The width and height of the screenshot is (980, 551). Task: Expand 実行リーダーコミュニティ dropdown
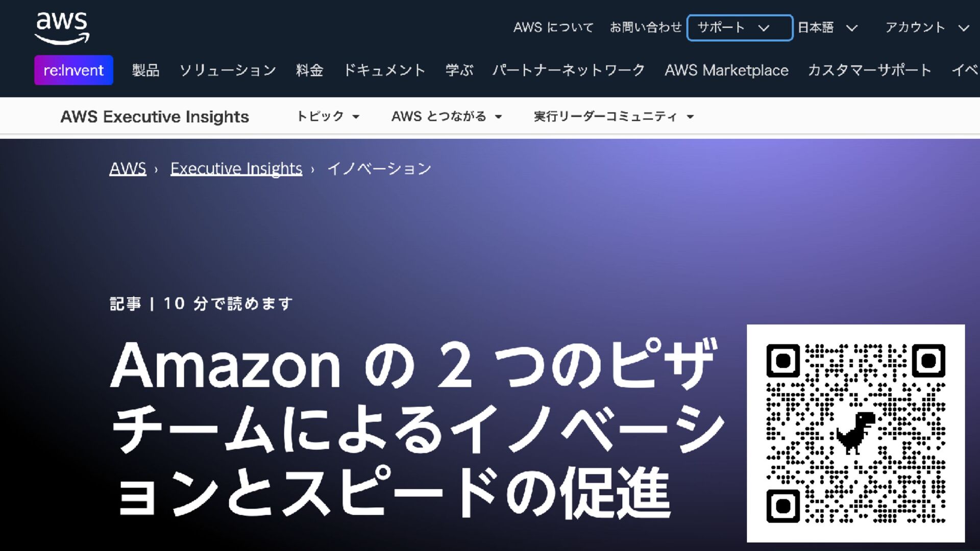pyautogui.click(x=614, y=117)
